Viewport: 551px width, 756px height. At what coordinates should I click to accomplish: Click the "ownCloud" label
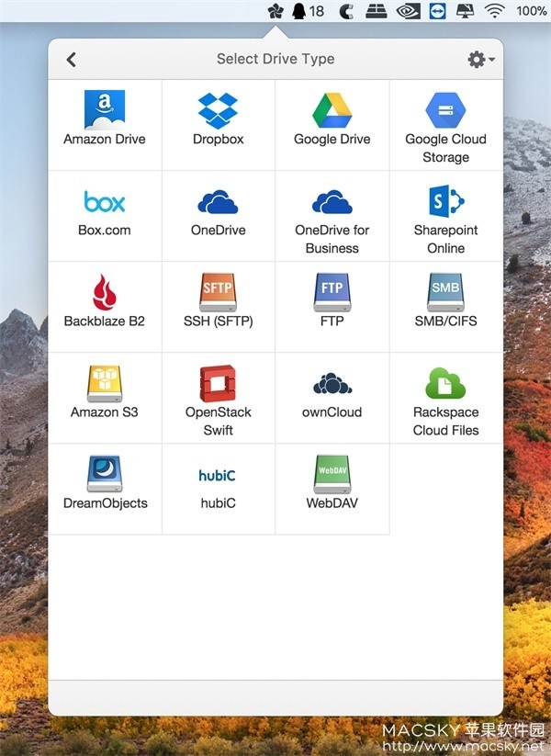pyautogui.click(x=332, y=412)
